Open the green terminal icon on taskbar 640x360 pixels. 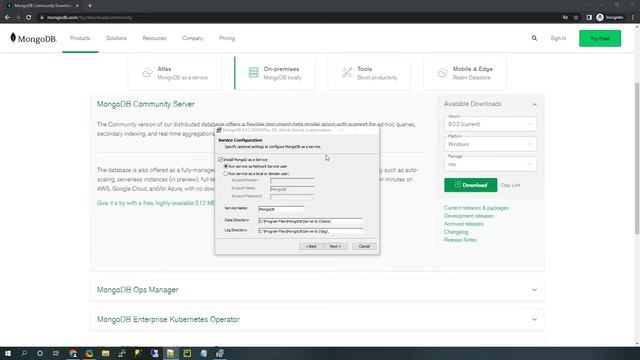(x=187, y=353)
